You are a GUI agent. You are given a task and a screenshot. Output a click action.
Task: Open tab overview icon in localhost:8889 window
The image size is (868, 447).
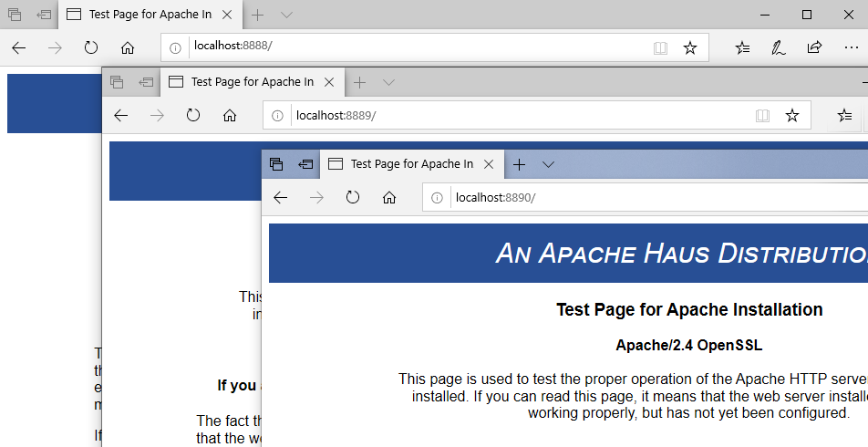(x=117, y=82)
